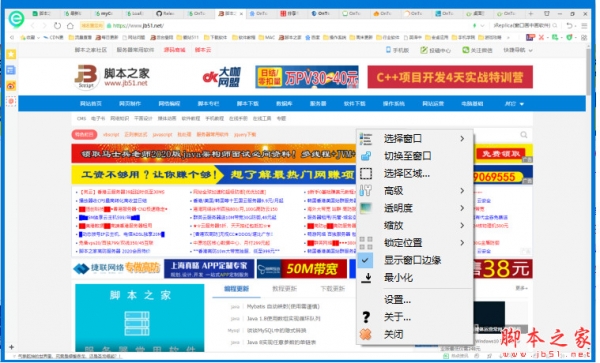Open the browser hamburger menu
Image resolution: width=600 pixels, height=363 pixels.
pyautogui.click(x=584, y=26)
